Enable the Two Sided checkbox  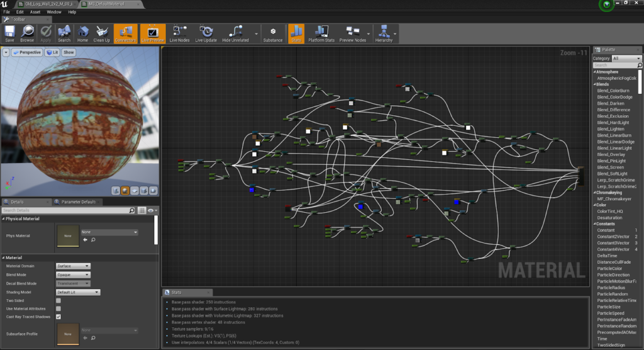coord(58,301)
